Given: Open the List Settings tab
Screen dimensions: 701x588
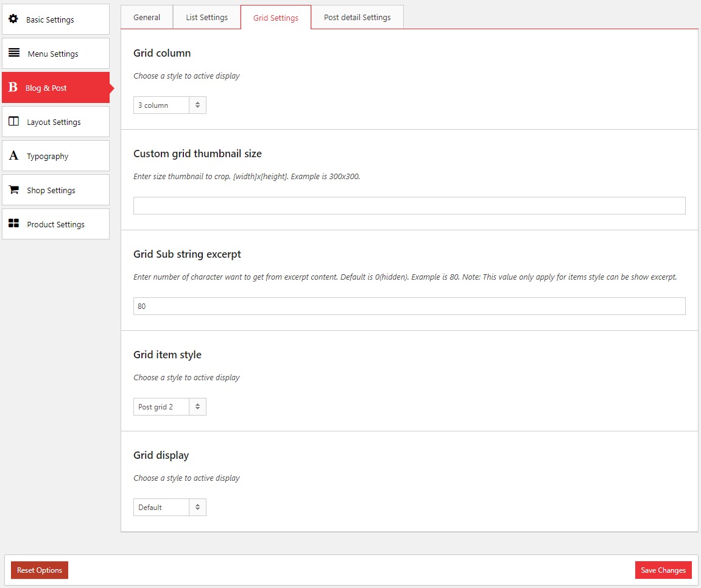Looking at the screenshot, I should click(206, 17).
